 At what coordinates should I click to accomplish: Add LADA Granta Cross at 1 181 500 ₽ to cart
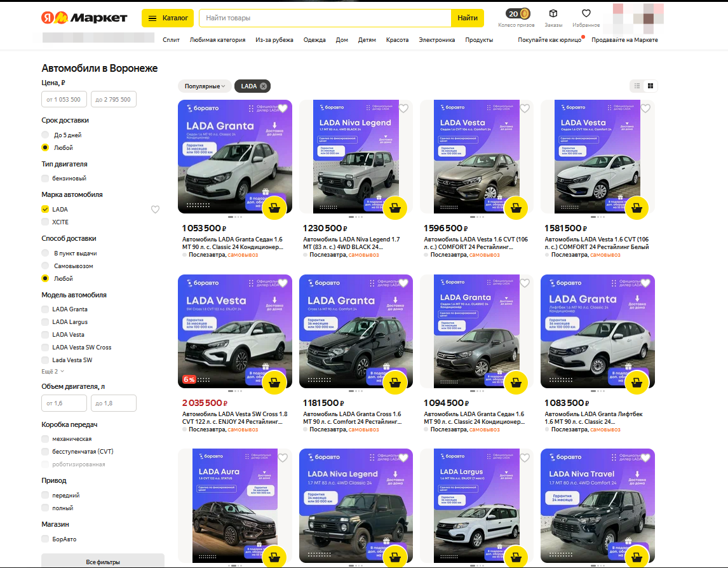[395, 382]
